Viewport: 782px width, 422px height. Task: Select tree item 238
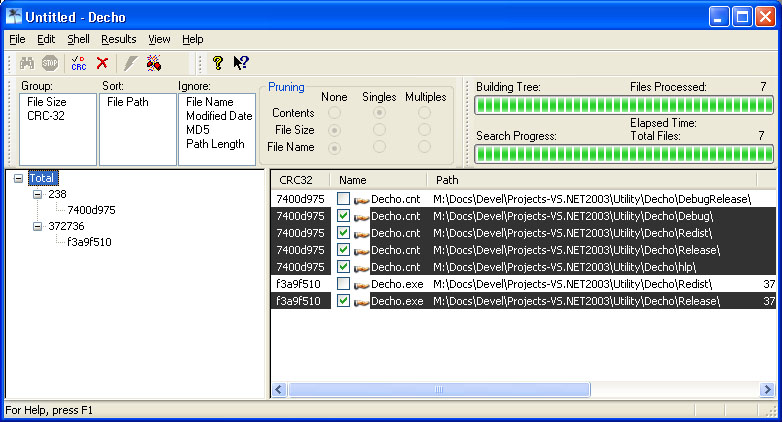[57, 194]
